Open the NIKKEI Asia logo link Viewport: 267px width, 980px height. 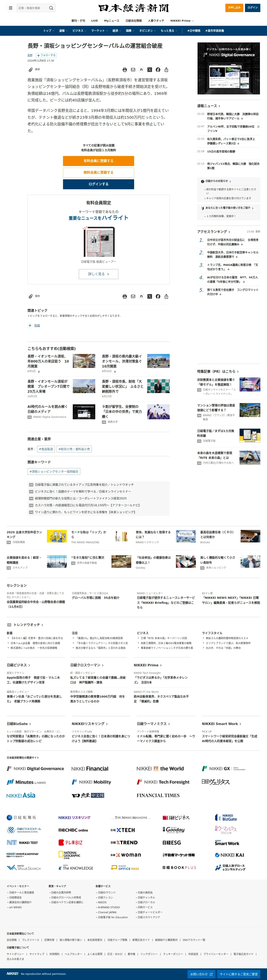point(21,795)
